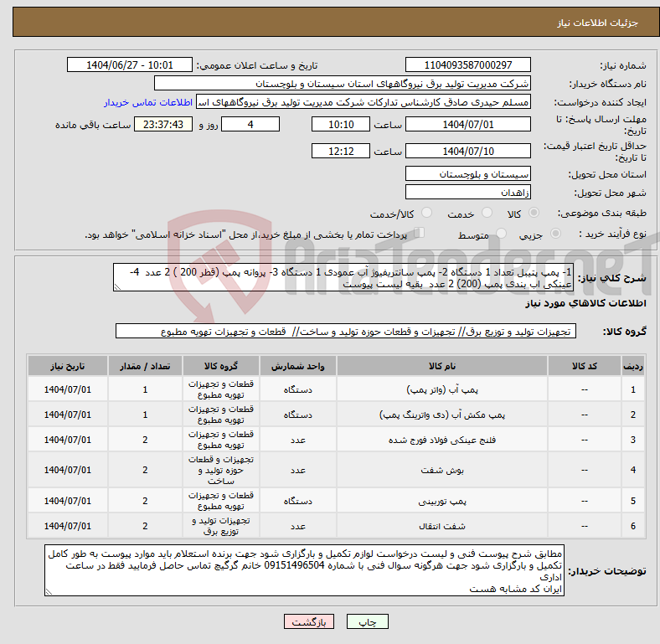Select the item name پمپ آب (واتر پمپ)
Image resolution: width=660 pixels, height=644 pixels.
click(442, 389)
